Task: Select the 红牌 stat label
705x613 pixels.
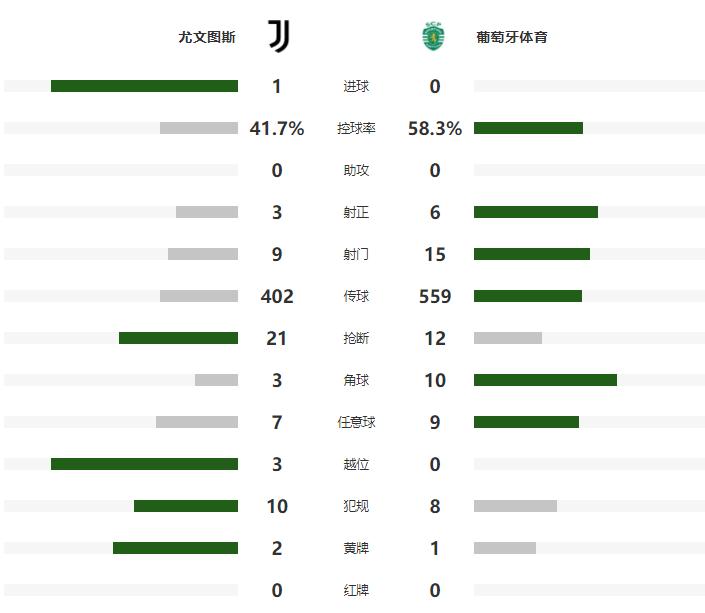Action: (x=356, y=591)
